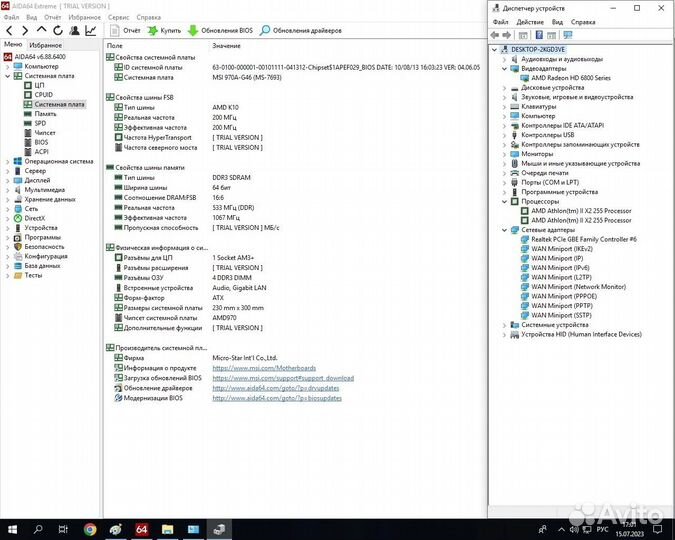Open the MSI support download link
The height and width of the screenshot is (540, 675).
click(283, 378)
